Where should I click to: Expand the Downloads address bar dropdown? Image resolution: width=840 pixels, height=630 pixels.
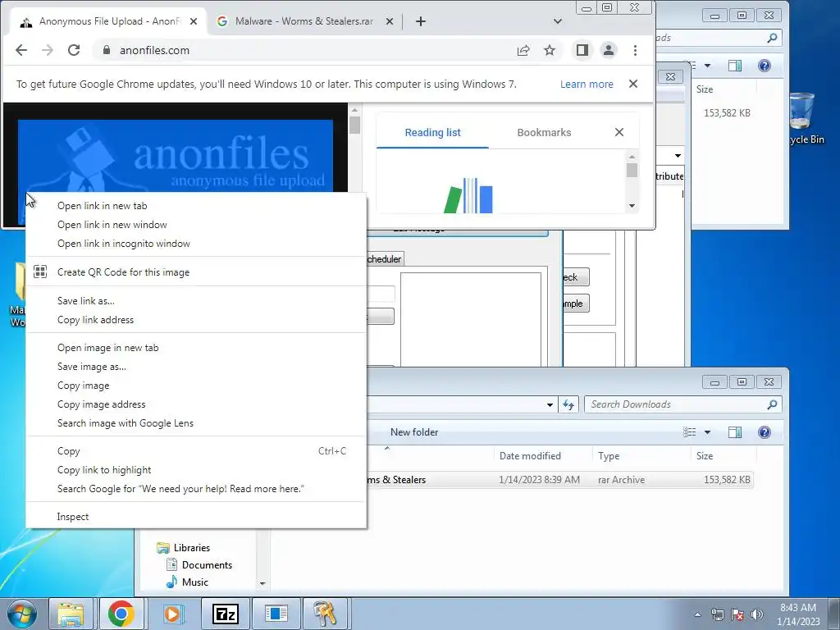tap(550, 404)
